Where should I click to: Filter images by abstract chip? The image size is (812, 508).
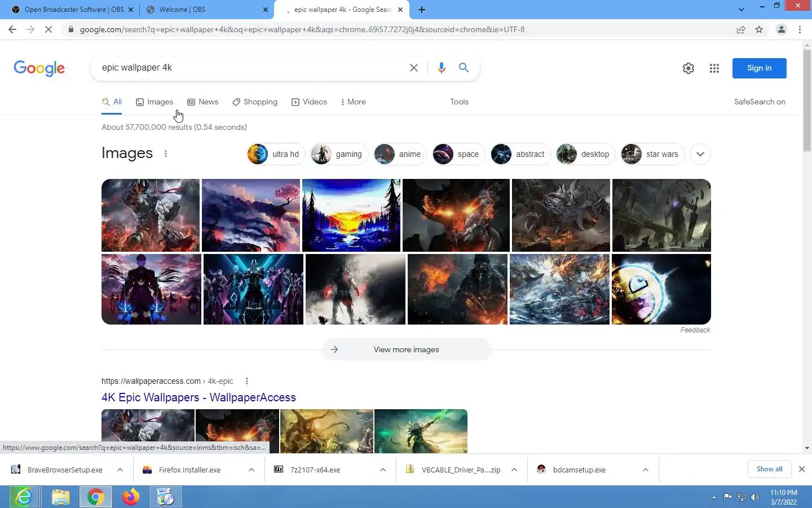click(x=520, y=154)
